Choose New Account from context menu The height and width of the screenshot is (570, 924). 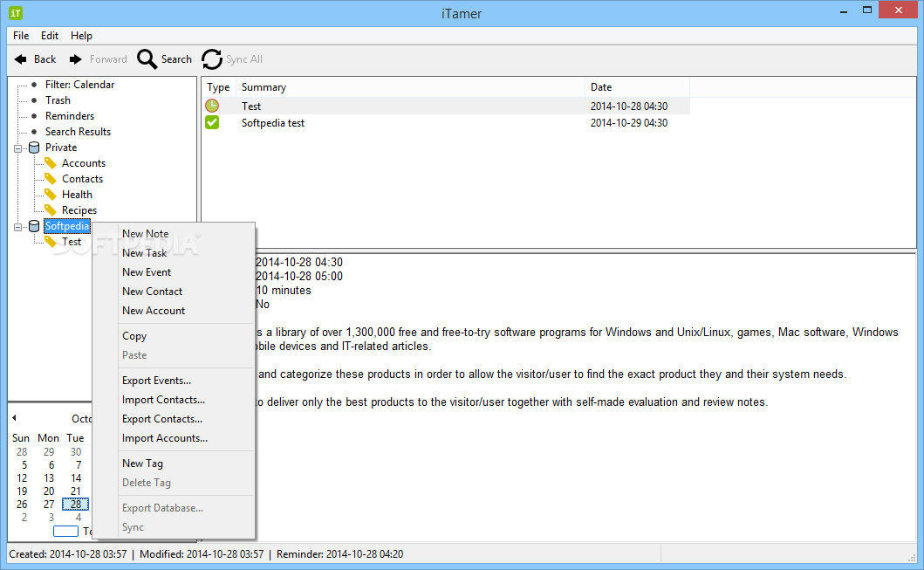tap(154, 311)
